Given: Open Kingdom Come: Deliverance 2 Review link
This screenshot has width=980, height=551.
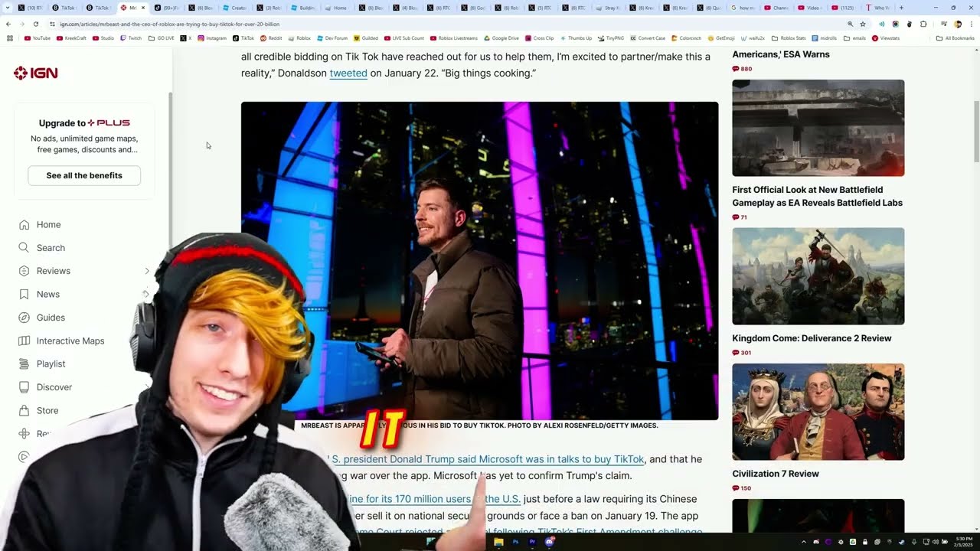Looking at the screenshot, I should (812, 338).
